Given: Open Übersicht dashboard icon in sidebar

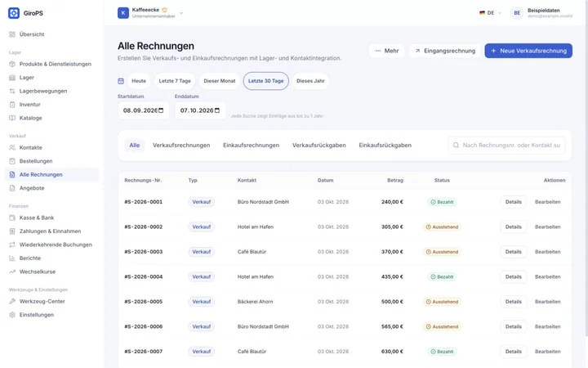Looking at the screenshot, I should pyautogui.click(x=12, y=34).
